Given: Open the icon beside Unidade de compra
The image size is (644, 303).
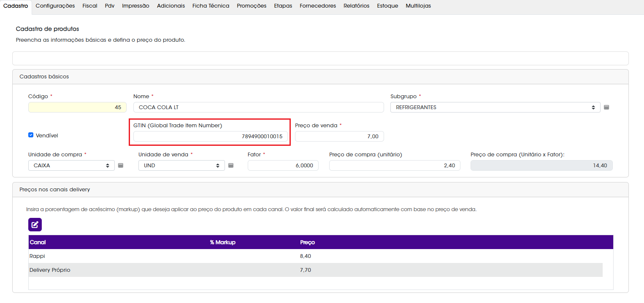Looking at the screenshot, I should click(x=120, y=166).
